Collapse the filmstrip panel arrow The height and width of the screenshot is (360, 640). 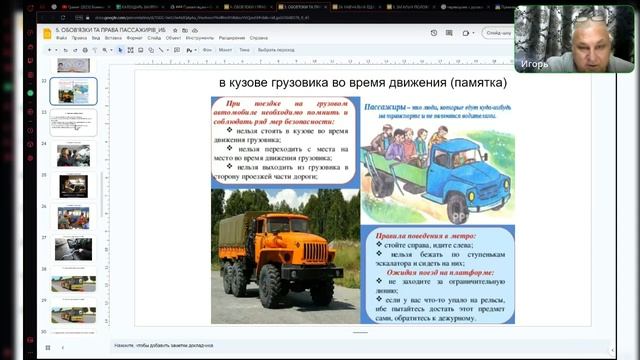[62, 348]
